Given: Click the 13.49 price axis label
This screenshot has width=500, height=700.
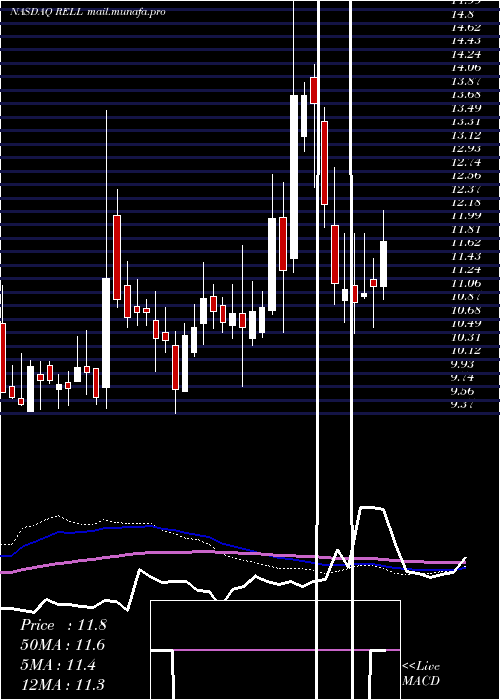Looking at the screenshot, I should [x=466, y=108].
